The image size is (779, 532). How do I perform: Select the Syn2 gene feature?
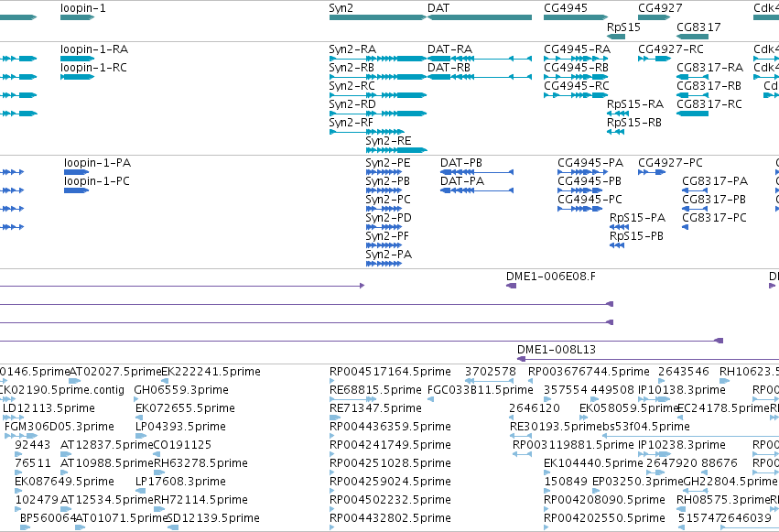[x=377, y=17]
